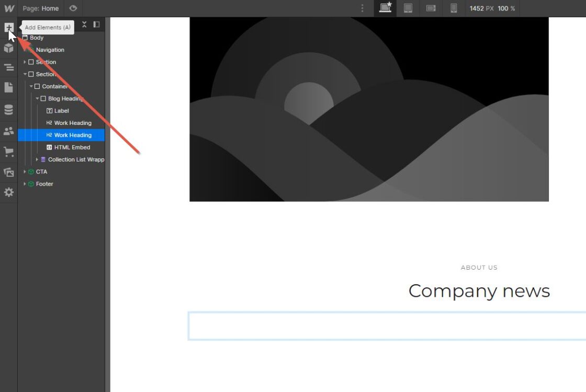Click the Webflow logo

coord(9,8)
